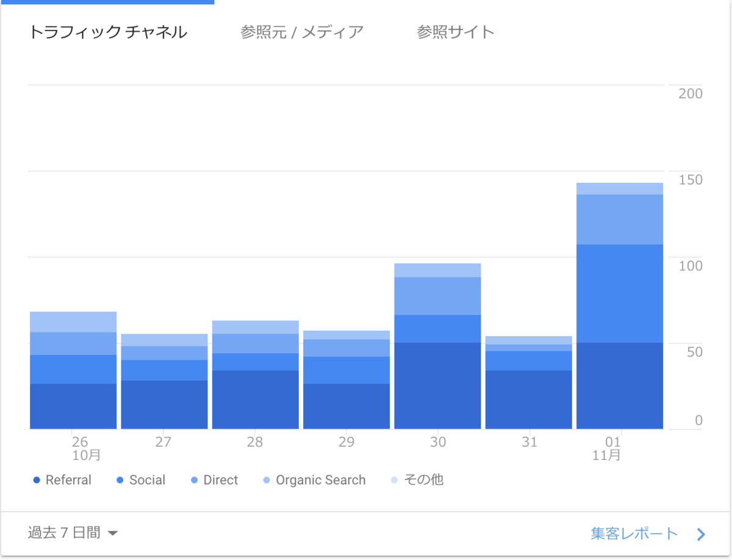This screenshot has width=732, height=560.
Task: Toggle Organic Search series visibility
Action: point(267,480)
